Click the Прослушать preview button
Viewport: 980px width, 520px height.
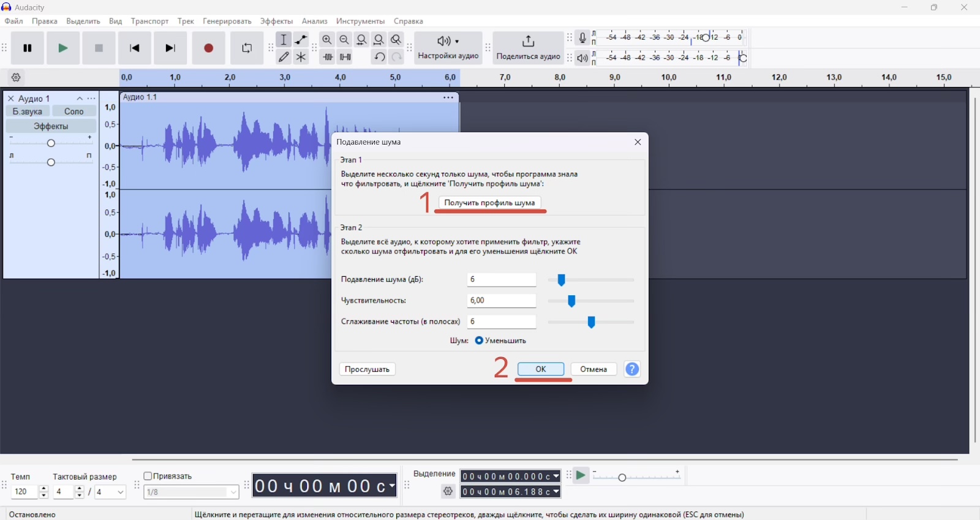coord(367,369)
